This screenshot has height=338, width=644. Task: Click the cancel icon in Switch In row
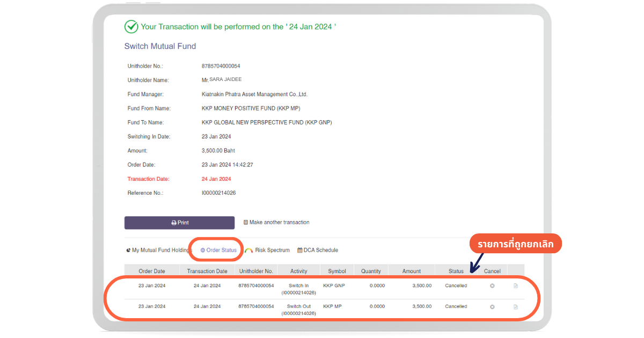point(492,286)
